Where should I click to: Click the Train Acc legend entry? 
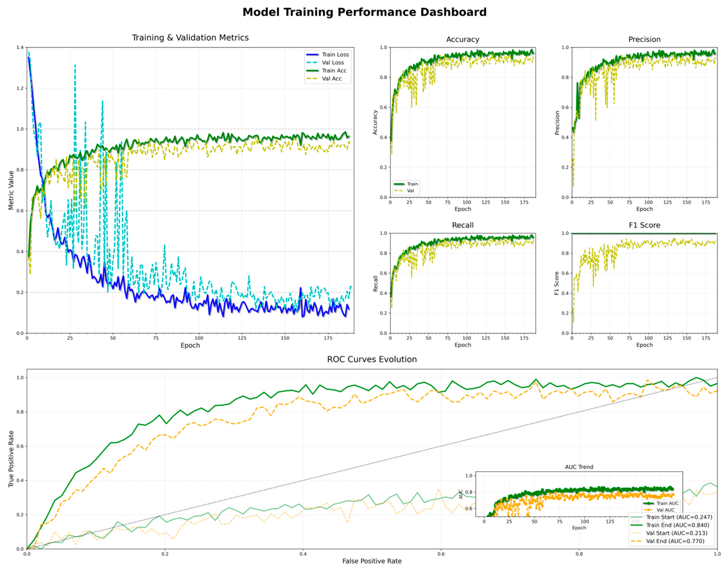click(x=334, y=71)
